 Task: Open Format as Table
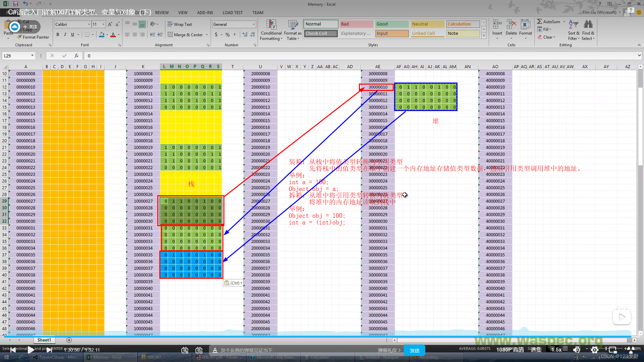(292, 30)
